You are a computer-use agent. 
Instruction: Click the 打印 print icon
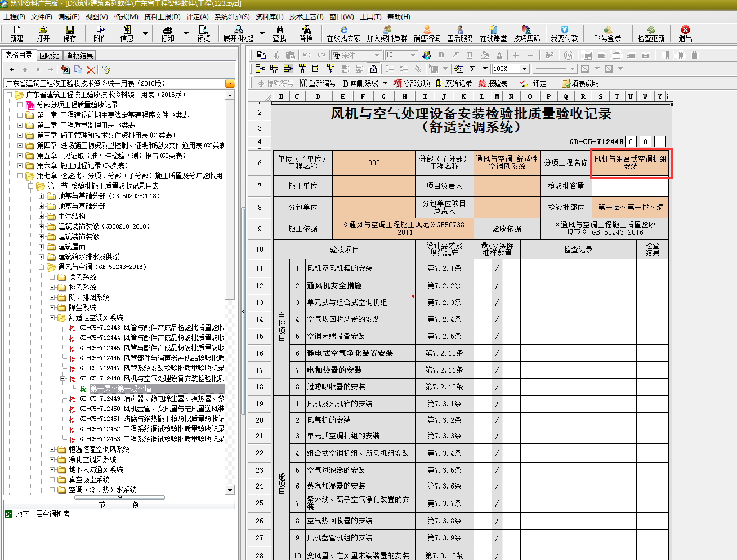tap(167, 34)
